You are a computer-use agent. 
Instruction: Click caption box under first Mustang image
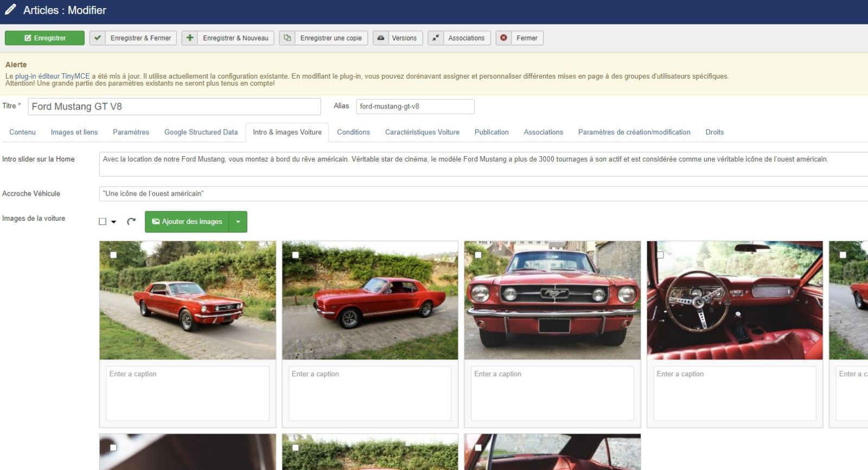click(188, 394)
